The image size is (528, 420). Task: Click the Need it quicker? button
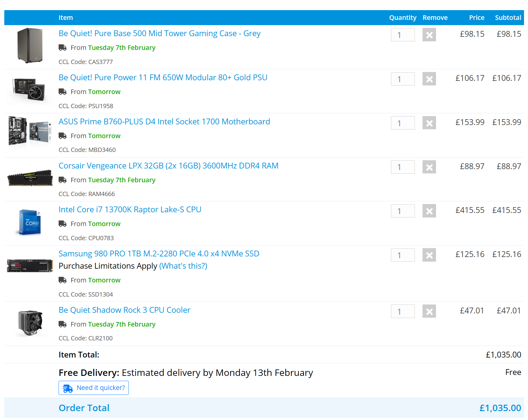coord(94,388)
